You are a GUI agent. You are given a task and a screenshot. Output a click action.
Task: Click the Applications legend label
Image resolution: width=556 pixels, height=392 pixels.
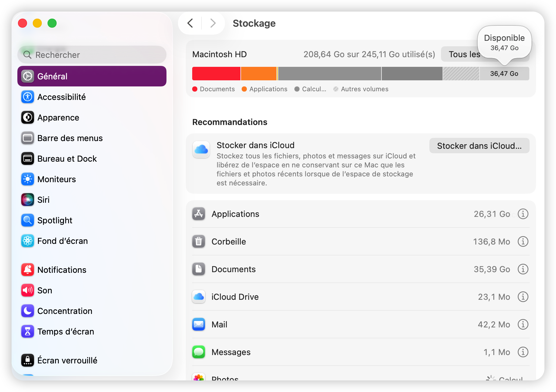(x=268, y=89)
